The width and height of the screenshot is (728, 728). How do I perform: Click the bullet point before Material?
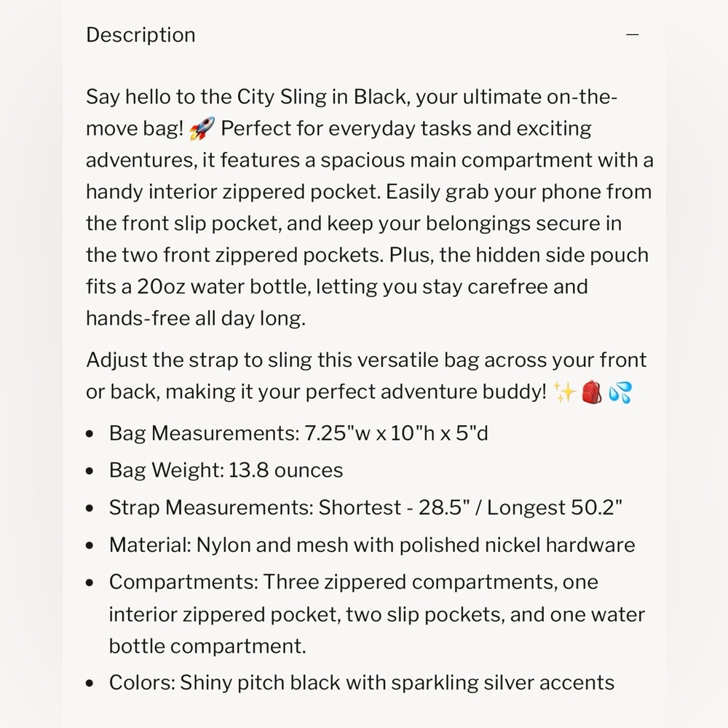90,545
